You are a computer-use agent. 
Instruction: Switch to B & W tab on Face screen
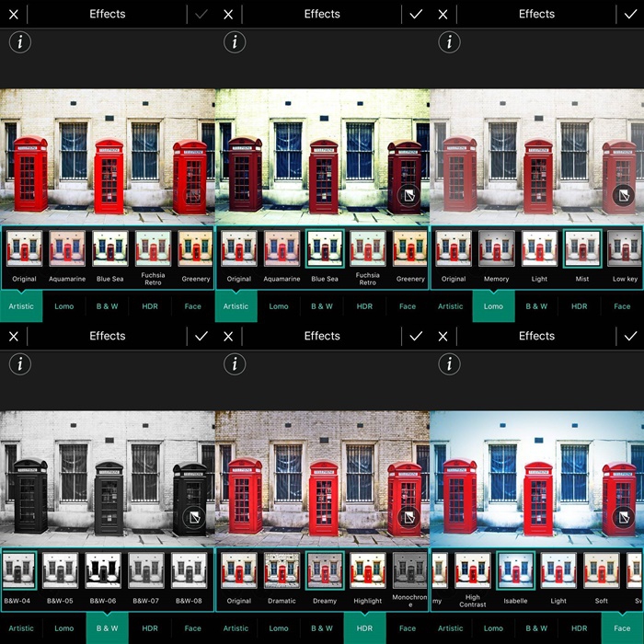pyautogui.click(x=536, y=628)
